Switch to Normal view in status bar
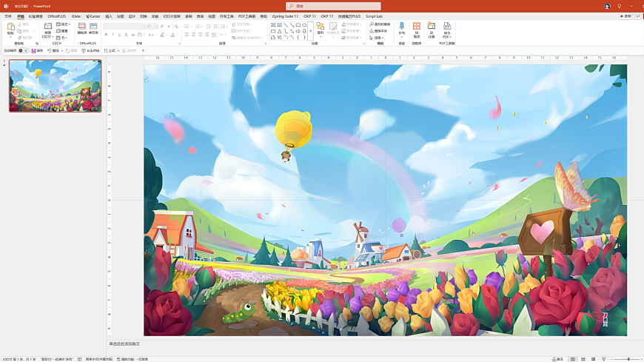Screen dimensions: 644x362 pos(573,359)
